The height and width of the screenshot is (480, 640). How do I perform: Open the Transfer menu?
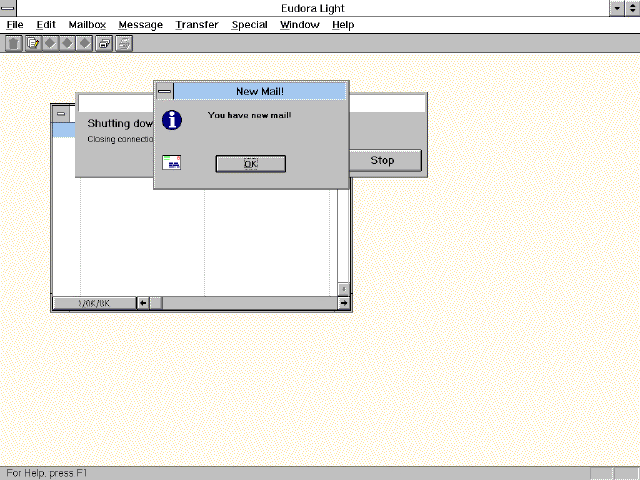(197, 25)
